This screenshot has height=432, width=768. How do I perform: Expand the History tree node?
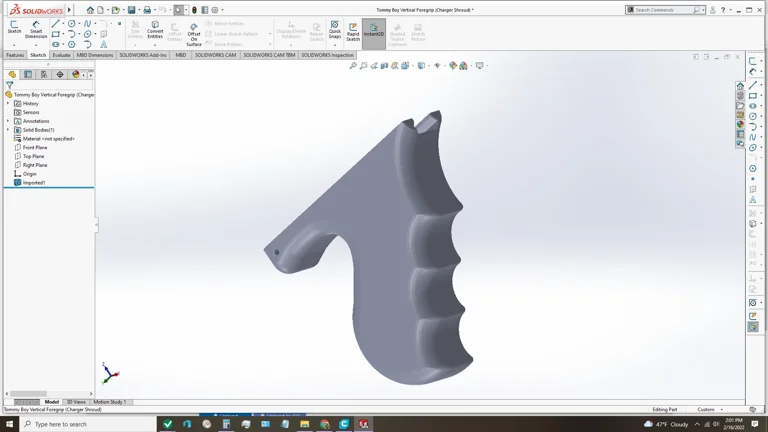tap(8, 103)
